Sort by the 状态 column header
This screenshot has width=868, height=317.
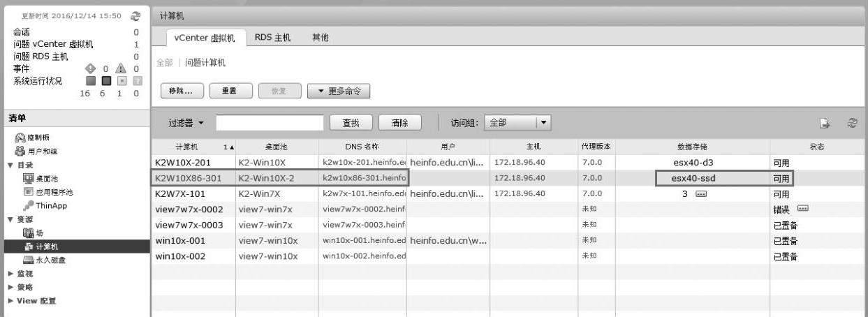coord(816,147)
